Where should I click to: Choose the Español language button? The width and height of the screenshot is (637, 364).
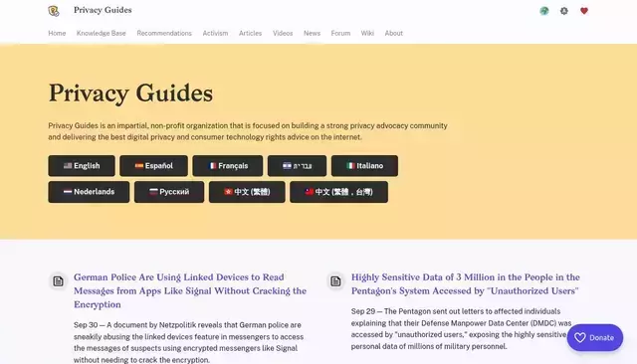(x=153, y=165)
